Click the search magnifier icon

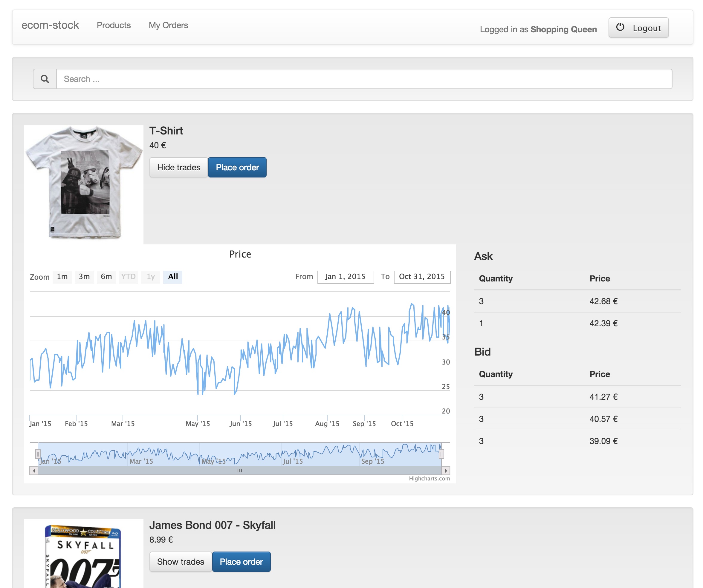pos(45,79)
